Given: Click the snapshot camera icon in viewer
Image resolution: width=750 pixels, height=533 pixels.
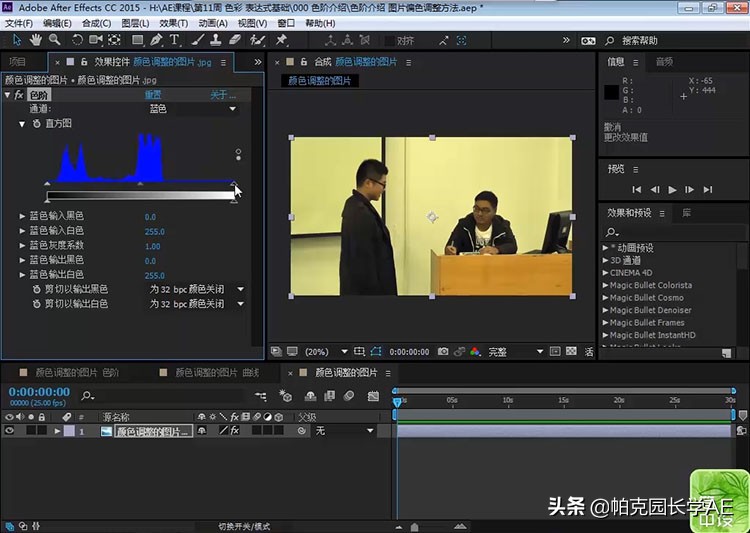Looking at the screenshot, I should tap(443, 352).
